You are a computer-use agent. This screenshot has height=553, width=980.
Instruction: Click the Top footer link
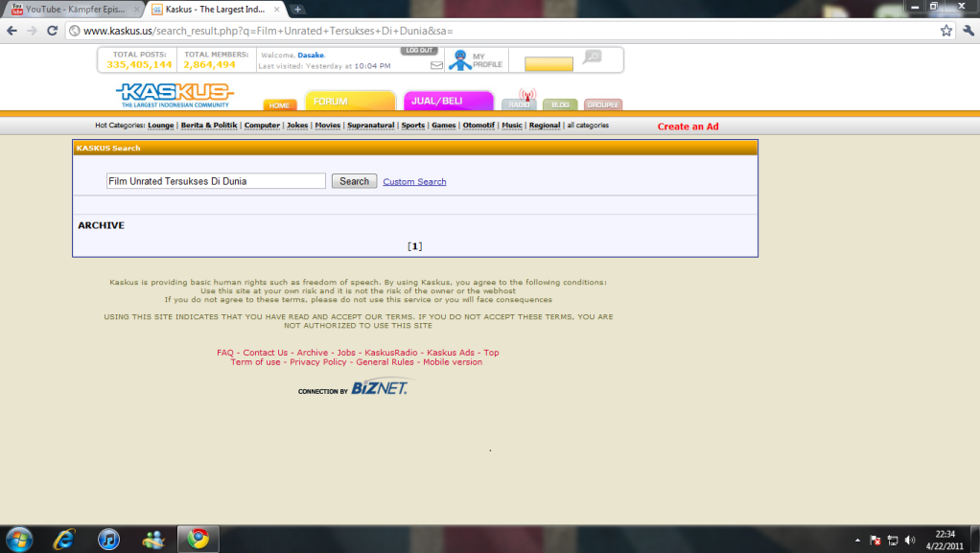pyautogui.click(x=491, y=353)
